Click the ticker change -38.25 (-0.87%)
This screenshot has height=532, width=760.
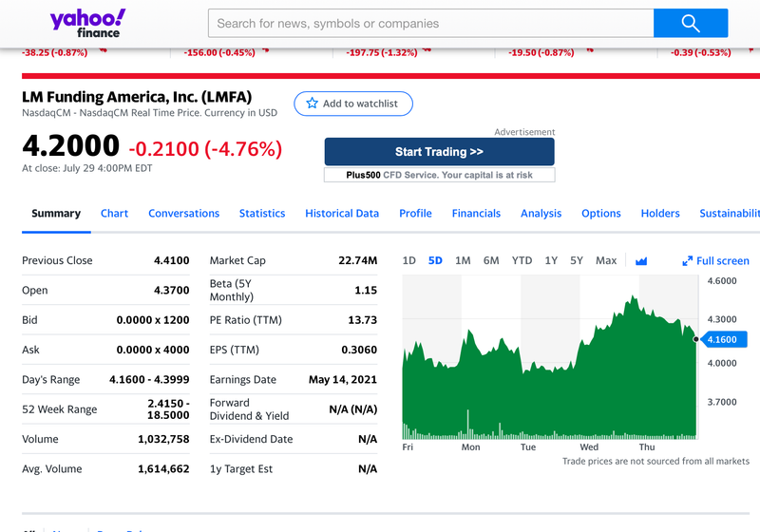(55, 52)
